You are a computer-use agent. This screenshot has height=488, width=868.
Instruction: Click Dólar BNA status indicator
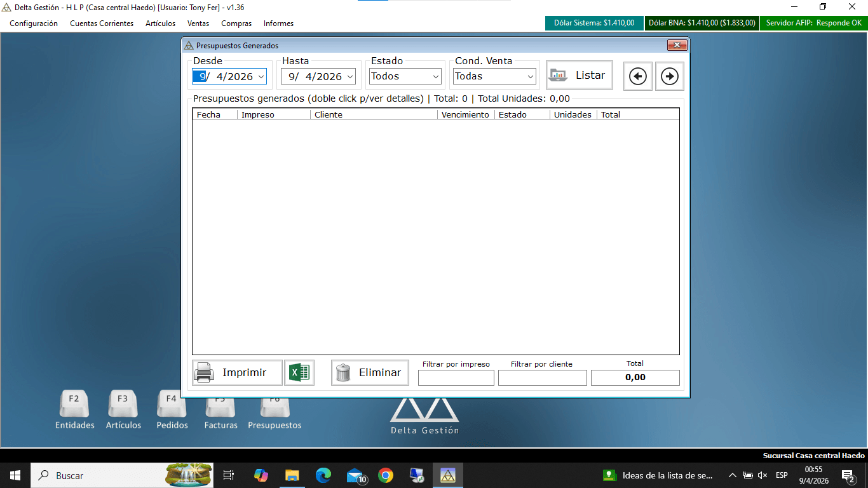702,23
